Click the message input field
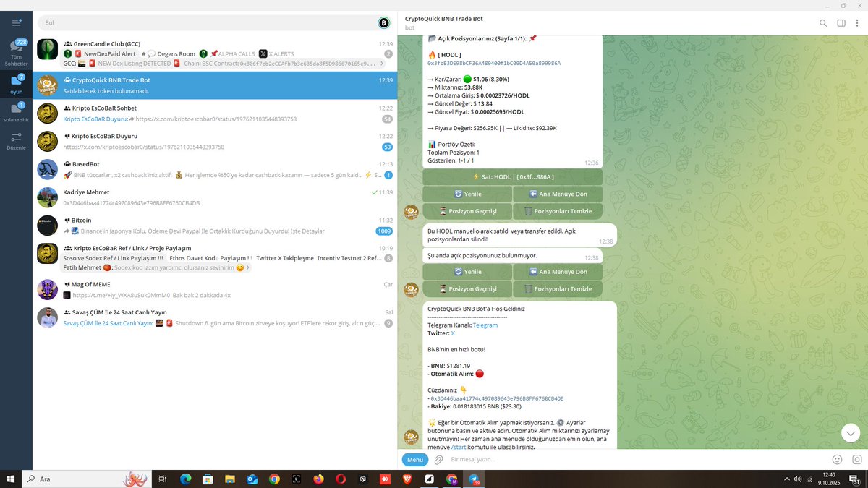The image size is (868, 488). pyautogui.click(x=637, y=459)
